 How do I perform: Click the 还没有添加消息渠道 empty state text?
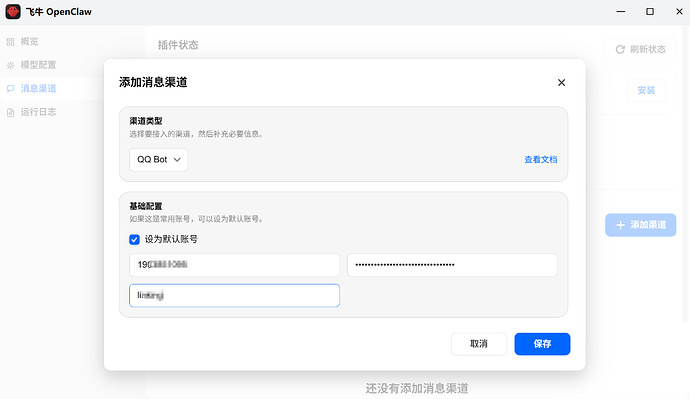click(x=417, y=388)
